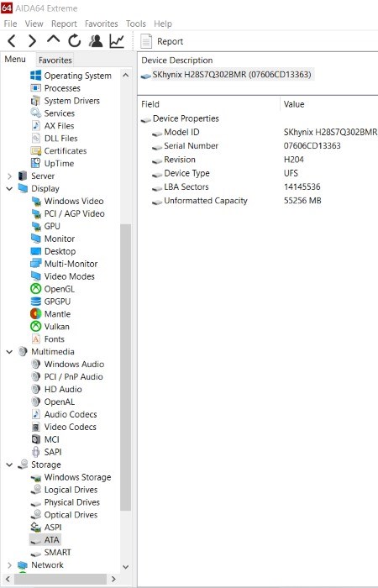The image size is (378, 588).
Task: Click the Forward navigation arrow
Action: coord(32,40)
